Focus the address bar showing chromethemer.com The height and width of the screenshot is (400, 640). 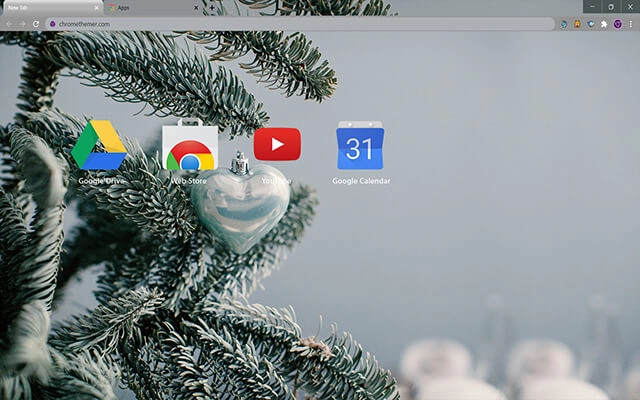tap(300, 24)
